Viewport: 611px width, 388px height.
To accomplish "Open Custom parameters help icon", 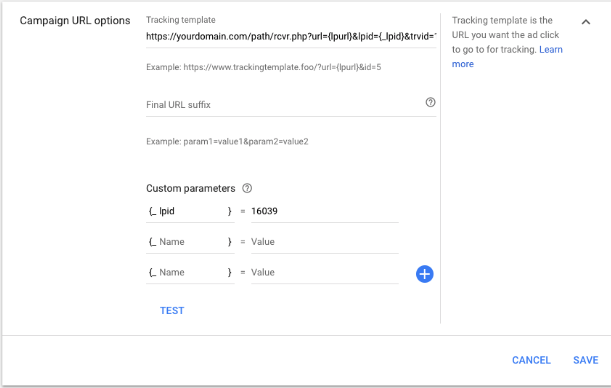I will pos(247,189).
